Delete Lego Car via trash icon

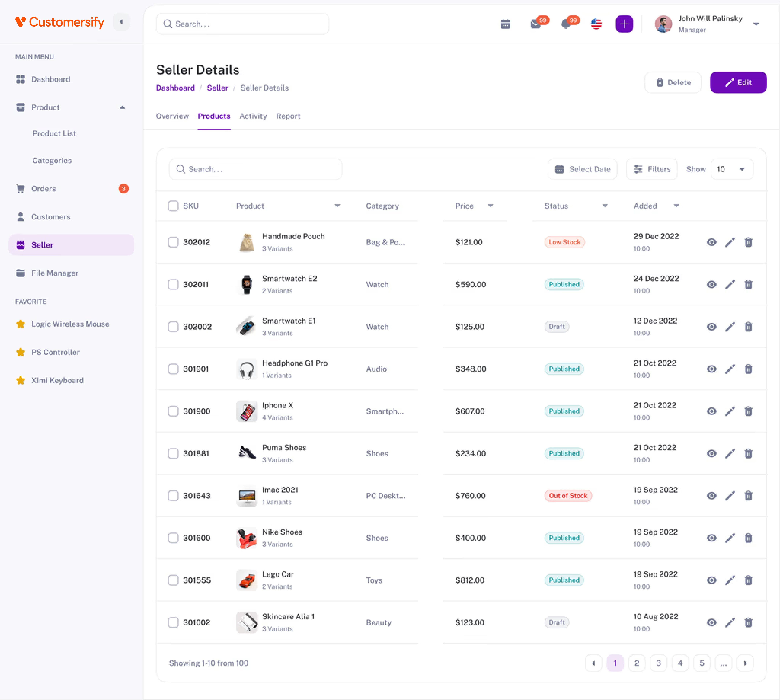(x=748, y=580)
